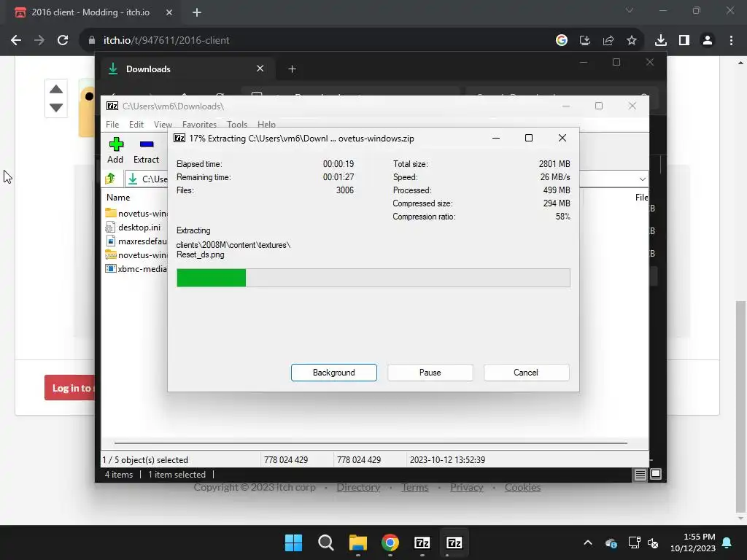Viewport: 747px width, 560px height.
Task: Open Chrome profile icon
Action: tap(708, 41)
